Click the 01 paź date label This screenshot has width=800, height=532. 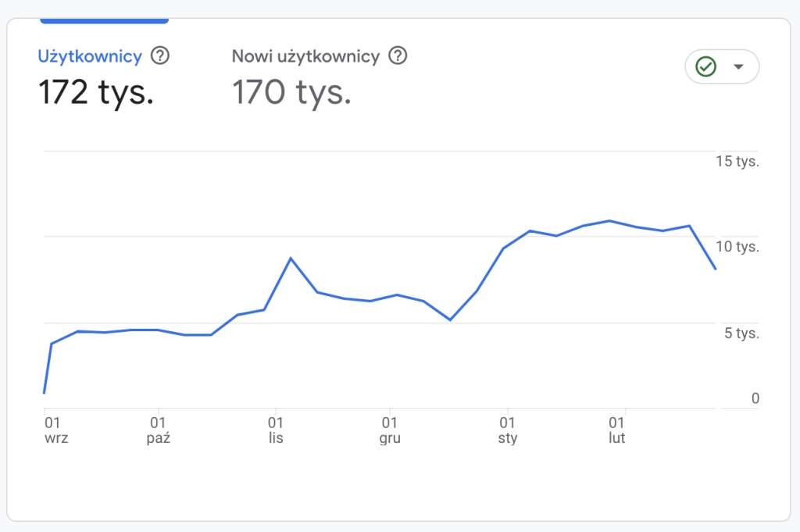pos(159,430)
